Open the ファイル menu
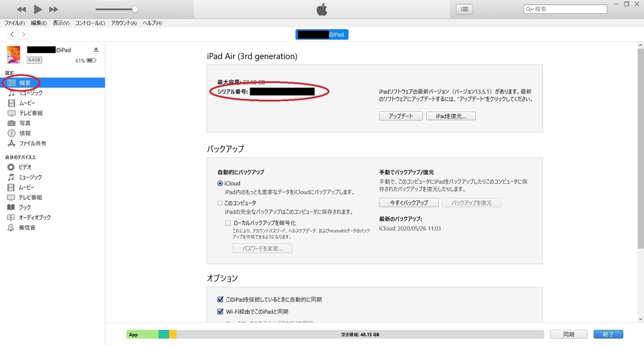The image size is (644, 346). (x=14, y=23)
